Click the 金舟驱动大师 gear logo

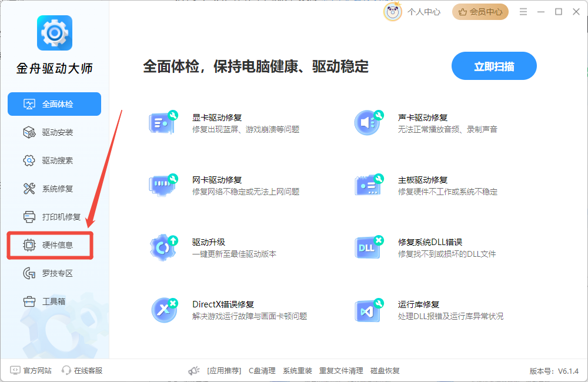[x=54, y=33]
